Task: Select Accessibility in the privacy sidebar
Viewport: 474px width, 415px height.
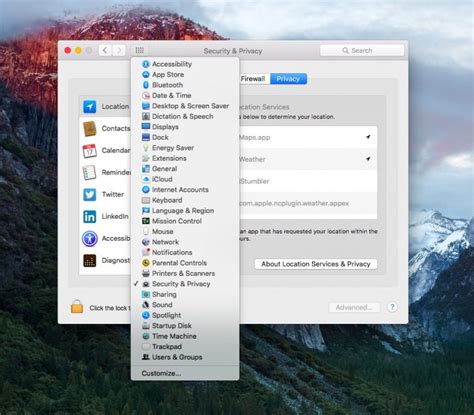Action: [x=105, y=238]
